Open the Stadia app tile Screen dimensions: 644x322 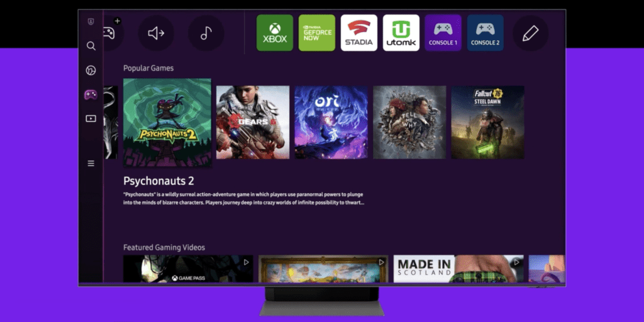(359, 33)
